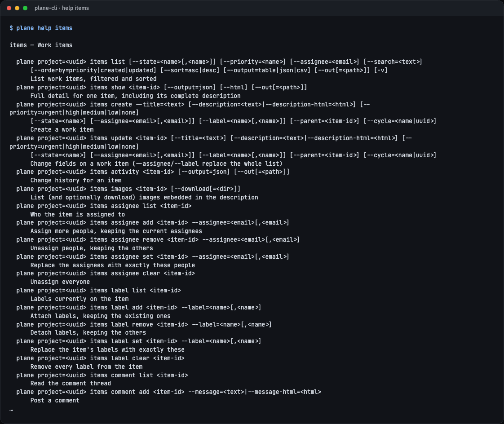This screenshot has width=504, height=424.
Task: Click the trailing ellipsis at the output end
Action: [x=11, y=410]
